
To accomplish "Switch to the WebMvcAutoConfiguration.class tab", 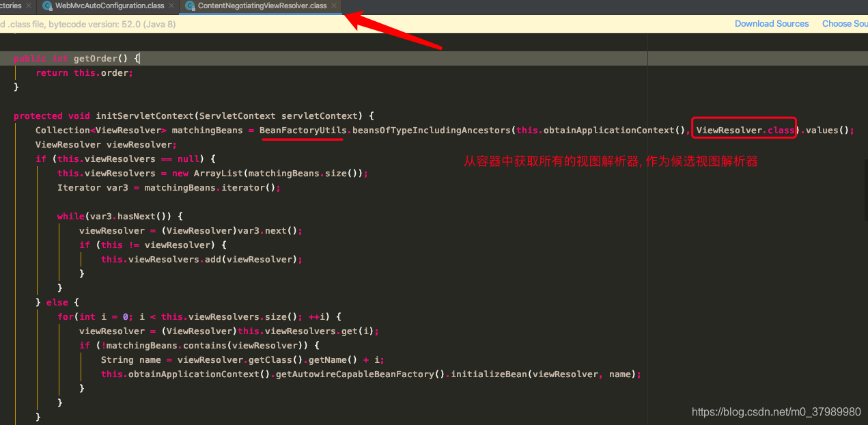I will point(109,5).
